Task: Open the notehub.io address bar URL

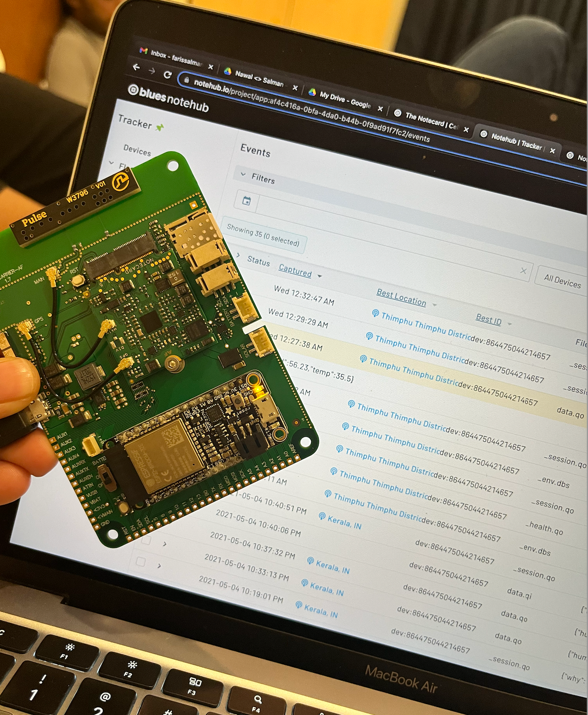Action: 311,110
